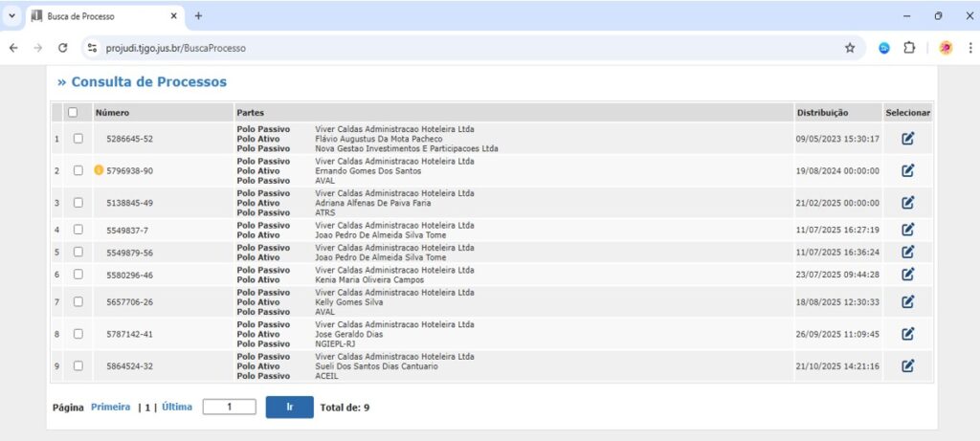Click the page number input field
Image resolution: width=980 pixels, height=441 pixels.
230,407
